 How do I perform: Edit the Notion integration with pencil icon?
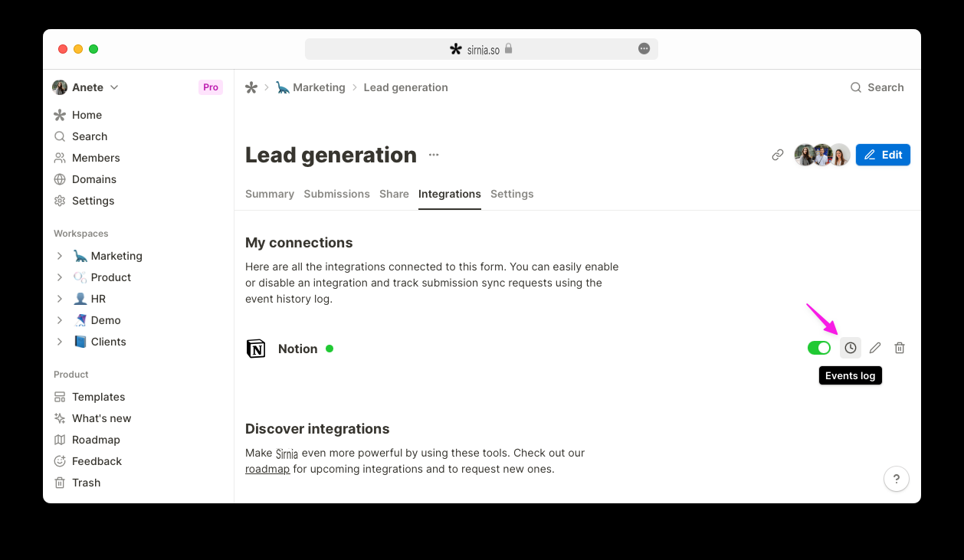(x=875, y=348)
